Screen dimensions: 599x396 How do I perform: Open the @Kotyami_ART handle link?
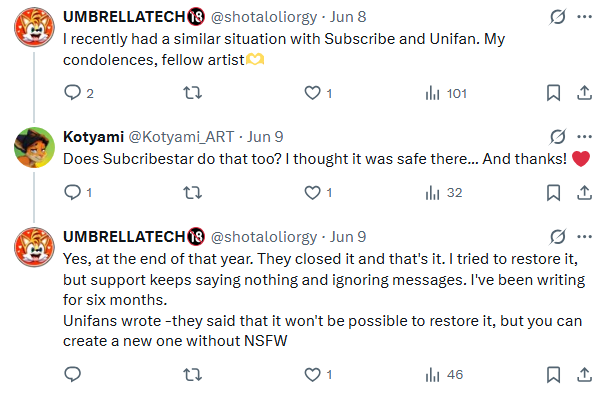tap(181, 137)
